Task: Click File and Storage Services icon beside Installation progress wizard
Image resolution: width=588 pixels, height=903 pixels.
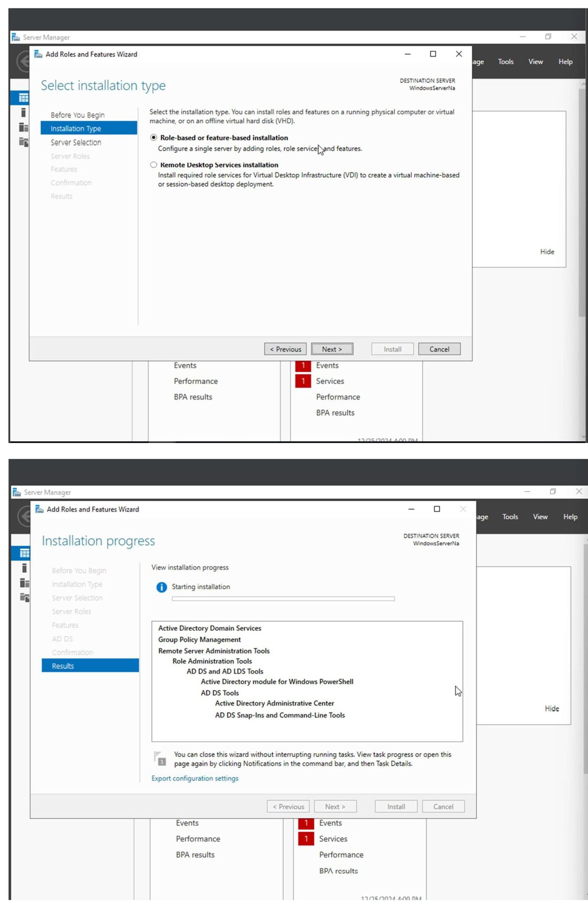Action: tap(24, 597)
